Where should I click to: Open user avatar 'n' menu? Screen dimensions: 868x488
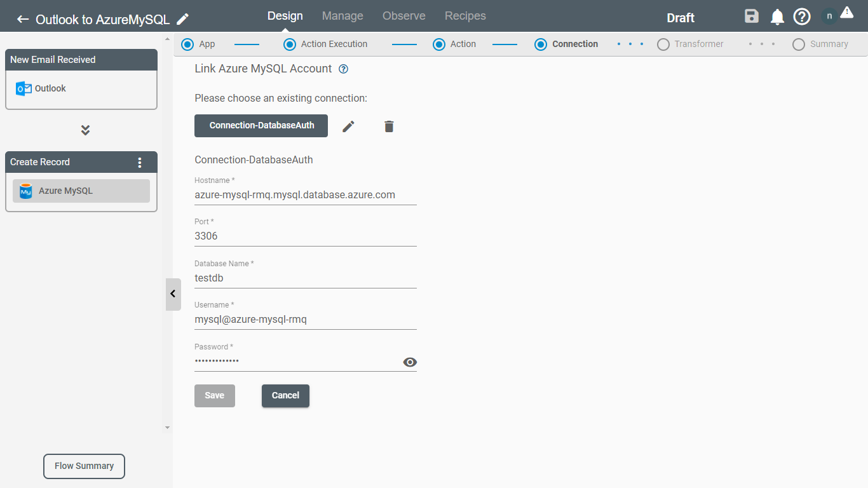pyautogui.click(x=829, y=16)
